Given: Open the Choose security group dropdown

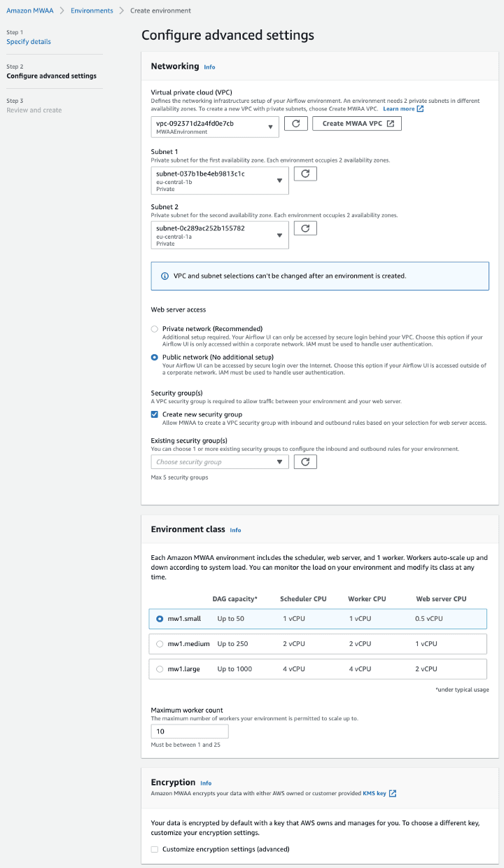Looking at the screenshot, I should (x=219, y=461).
